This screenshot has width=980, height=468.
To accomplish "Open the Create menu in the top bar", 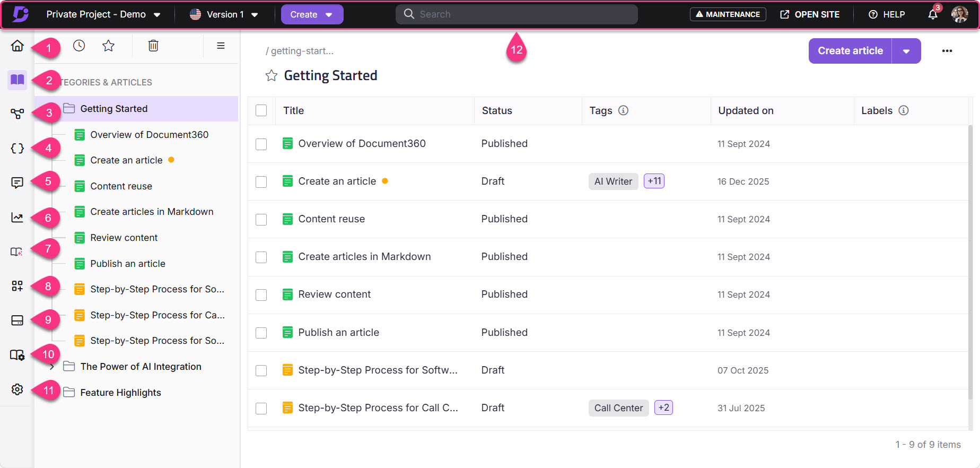I will click(312, 14).
